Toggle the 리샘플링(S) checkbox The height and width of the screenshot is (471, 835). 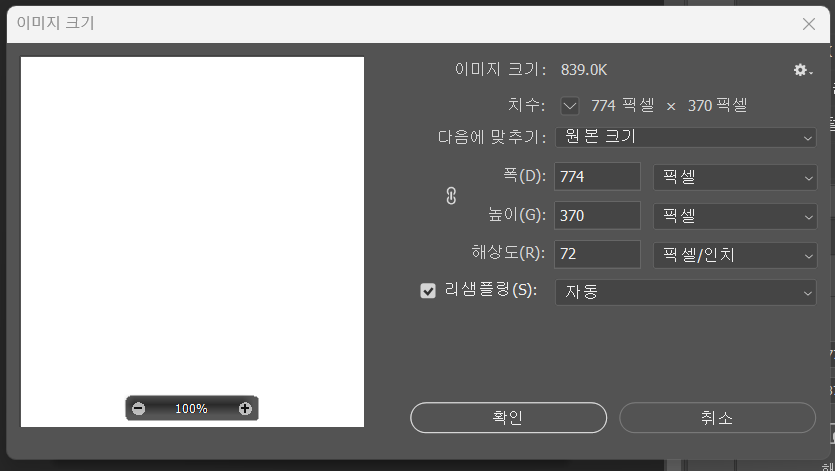(429, 291)
